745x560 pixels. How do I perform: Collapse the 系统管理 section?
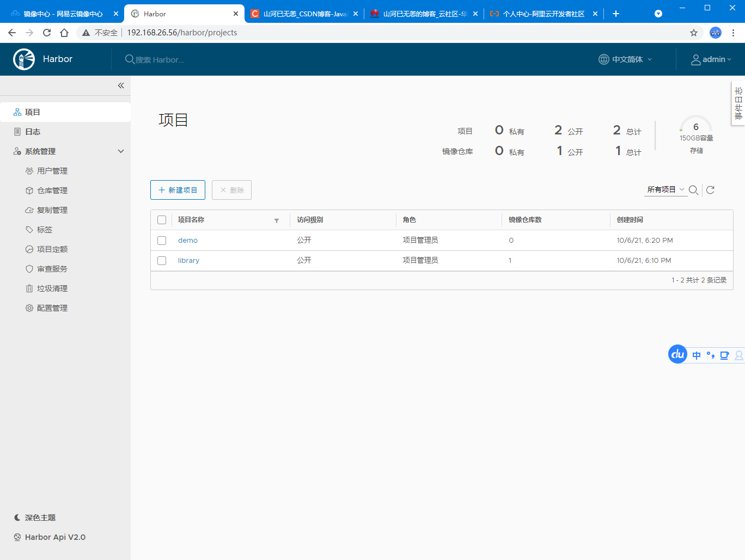tap(121, 151)
